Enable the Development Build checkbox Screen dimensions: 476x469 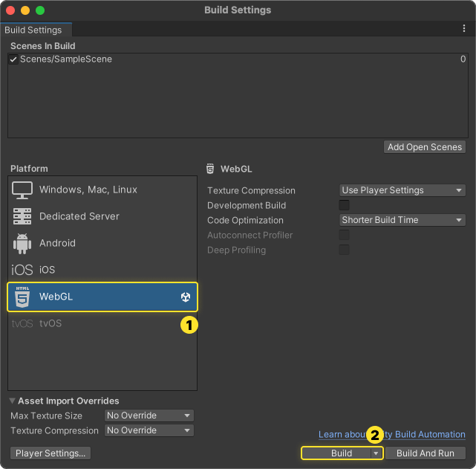(344, 205)
